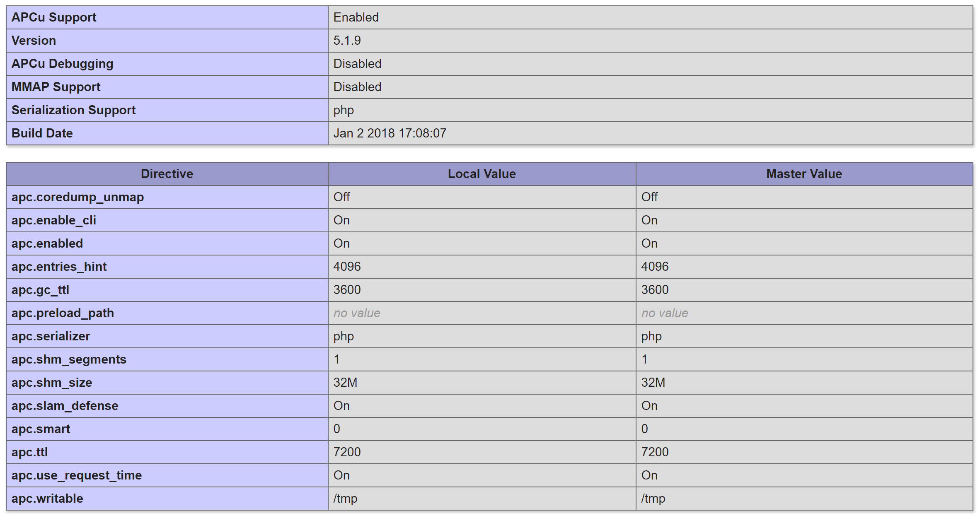Select the apc.coredump_unmap directive cell
980x518 pixels.
(x=167, y=197)
